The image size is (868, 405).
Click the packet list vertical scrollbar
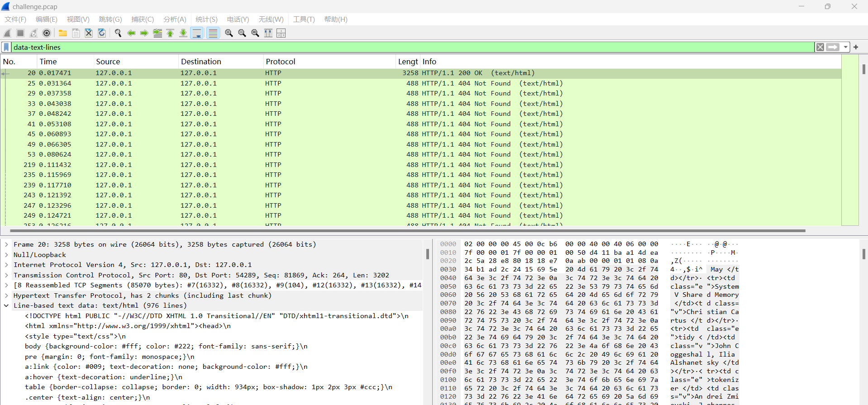(x=864, y=69)
